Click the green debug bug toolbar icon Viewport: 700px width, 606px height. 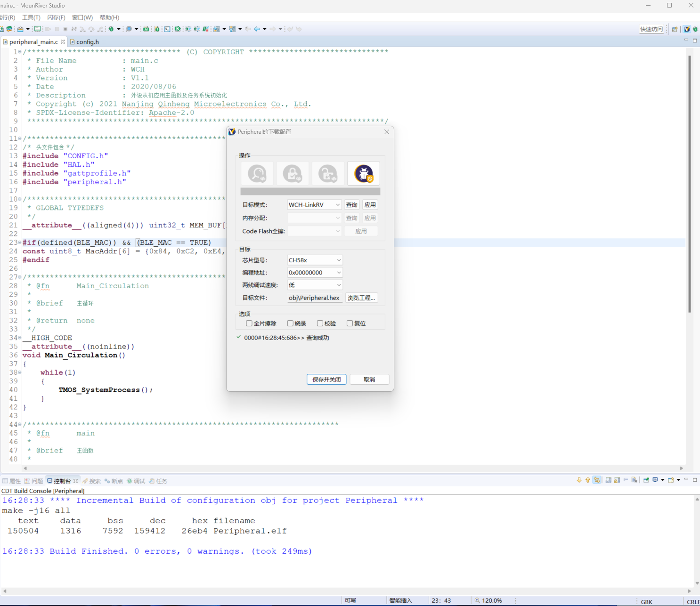(111, 29)
